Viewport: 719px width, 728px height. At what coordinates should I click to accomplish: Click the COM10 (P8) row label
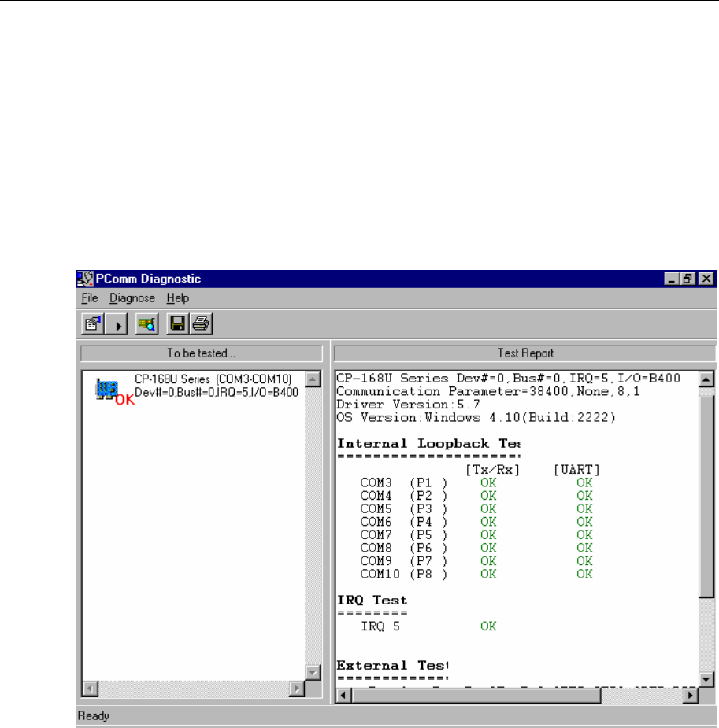tap(404, 574)
